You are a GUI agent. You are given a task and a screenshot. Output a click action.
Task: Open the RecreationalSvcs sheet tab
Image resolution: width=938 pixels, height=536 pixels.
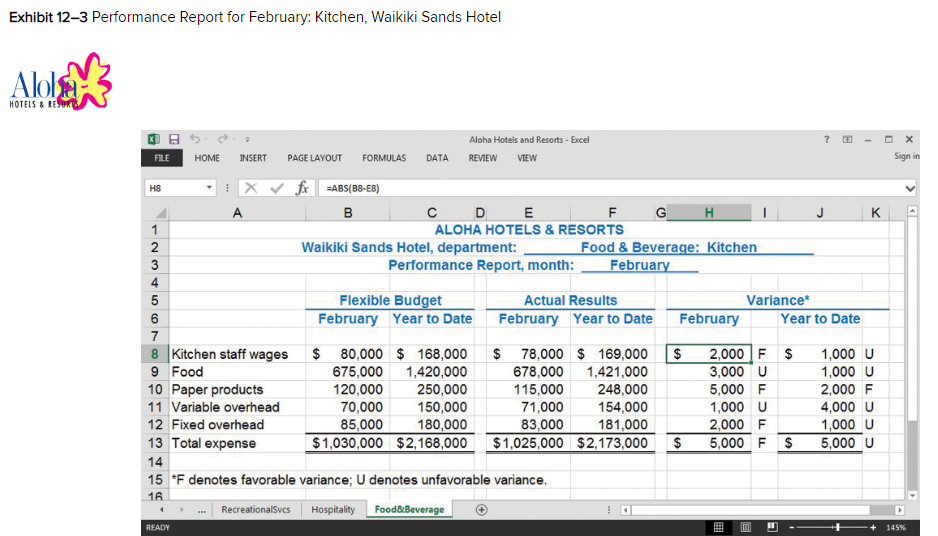(x=255, y=510)
